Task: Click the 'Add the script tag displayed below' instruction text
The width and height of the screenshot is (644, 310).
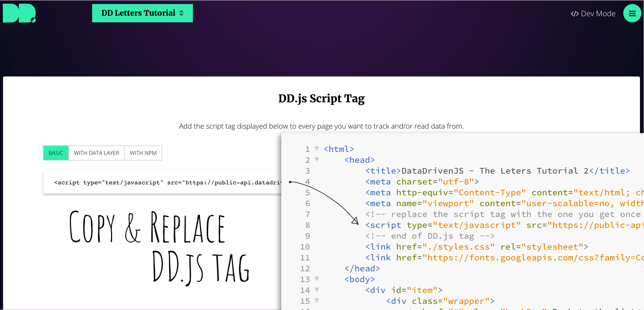Action: [321, 126]
